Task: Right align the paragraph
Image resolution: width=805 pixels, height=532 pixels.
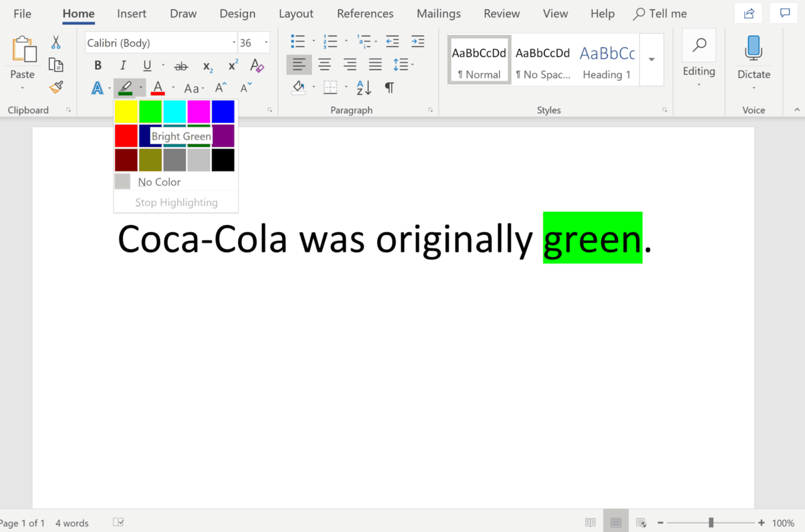Action: point(350,65)
